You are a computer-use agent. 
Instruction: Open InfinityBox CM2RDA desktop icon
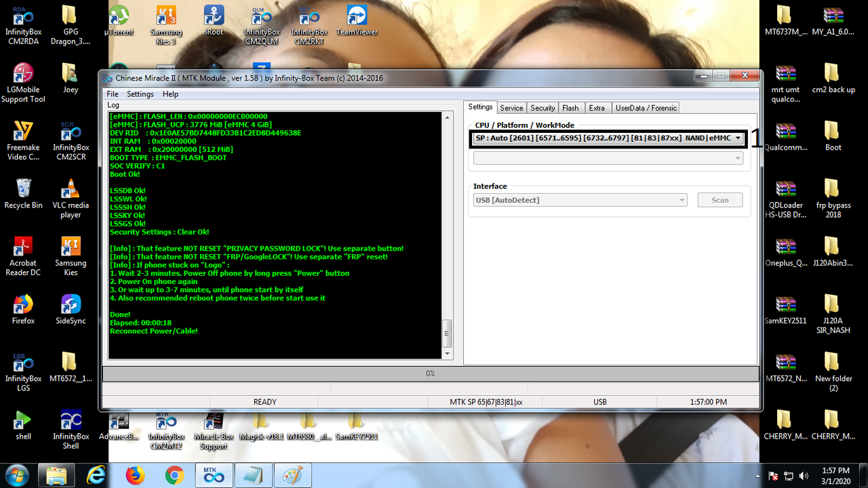click(23, 24)
